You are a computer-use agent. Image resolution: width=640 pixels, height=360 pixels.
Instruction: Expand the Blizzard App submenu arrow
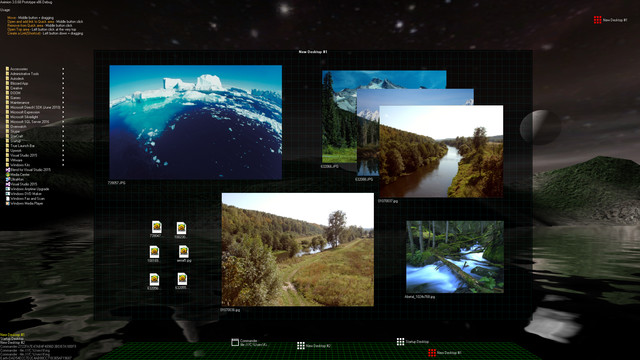click(x=63, y=83)
